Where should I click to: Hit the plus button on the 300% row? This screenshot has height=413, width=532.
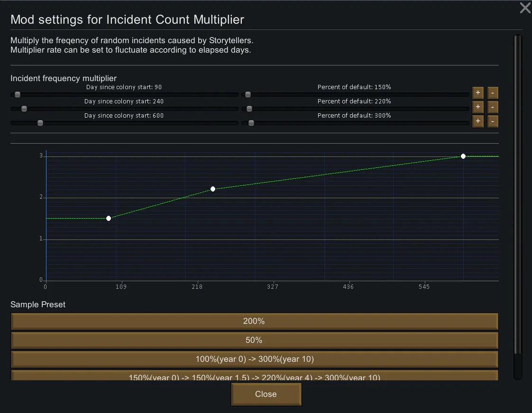pos(477,122)
